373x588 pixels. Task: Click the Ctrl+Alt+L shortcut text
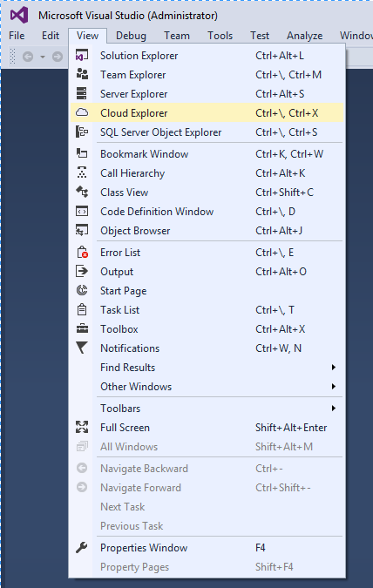coord(280,56)
